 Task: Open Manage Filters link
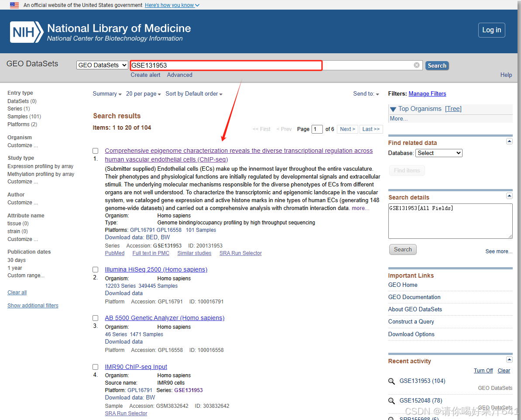click(427, 94)
